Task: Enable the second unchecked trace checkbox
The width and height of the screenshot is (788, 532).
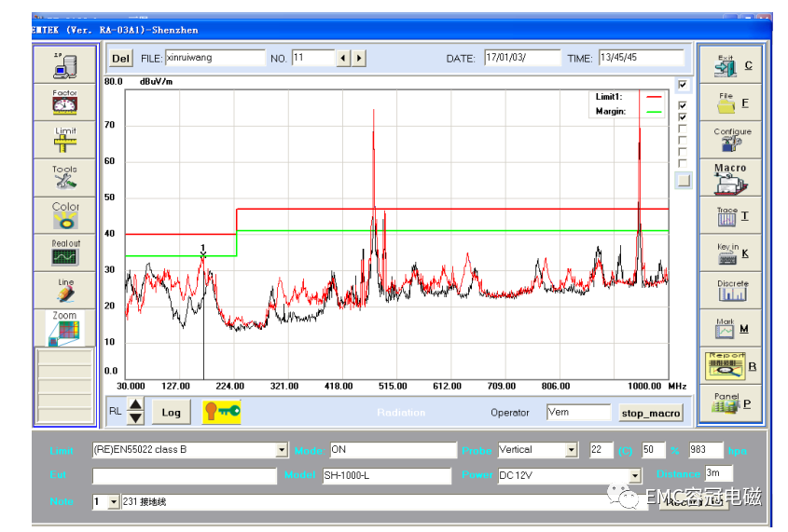Action: (x=683, y=140)
